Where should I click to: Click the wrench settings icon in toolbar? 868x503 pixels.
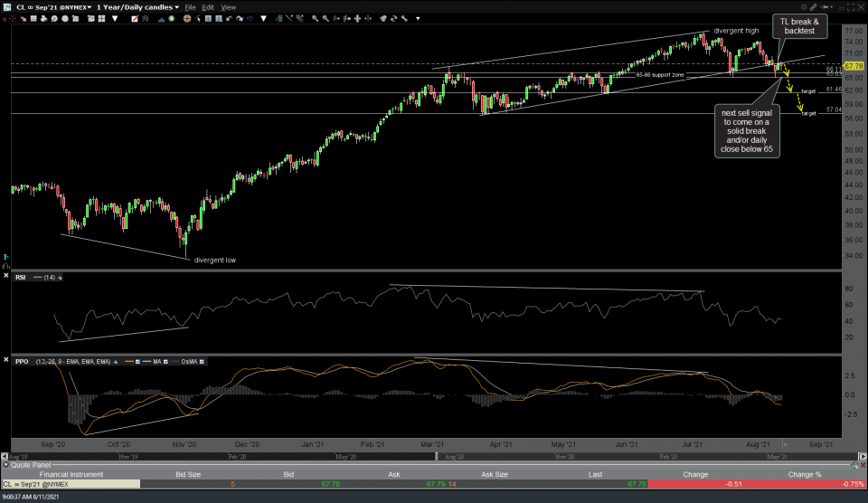(x=404, y=19)
